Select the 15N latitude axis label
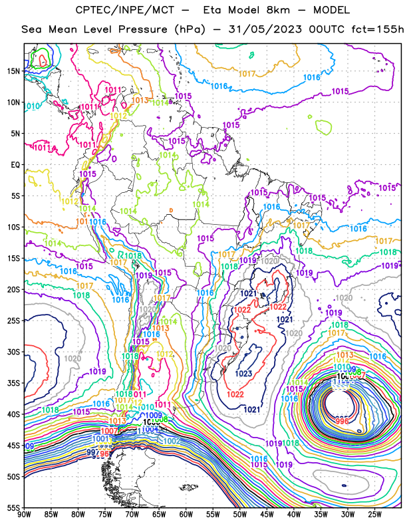The image size is (411, 532). (x=13, y=71)
